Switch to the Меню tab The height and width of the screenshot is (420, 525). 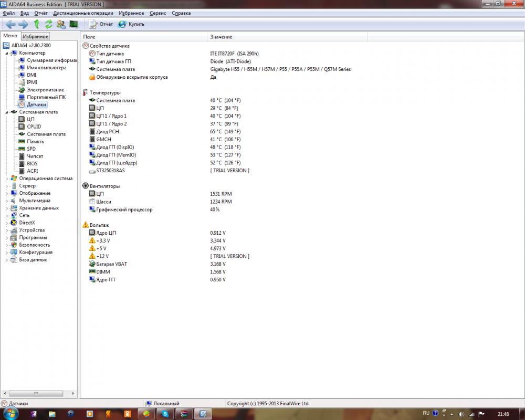pos(10,36)
